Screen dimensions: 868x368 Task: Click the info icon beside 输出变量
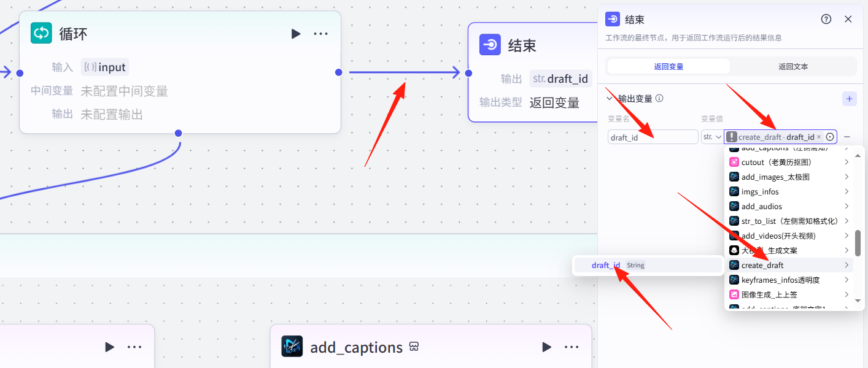(x=659, y=98)
